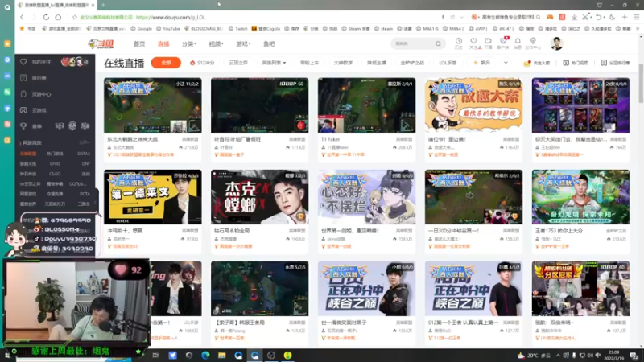
Task: Show hidden system tray icons chevron
Action: point(558,355)
